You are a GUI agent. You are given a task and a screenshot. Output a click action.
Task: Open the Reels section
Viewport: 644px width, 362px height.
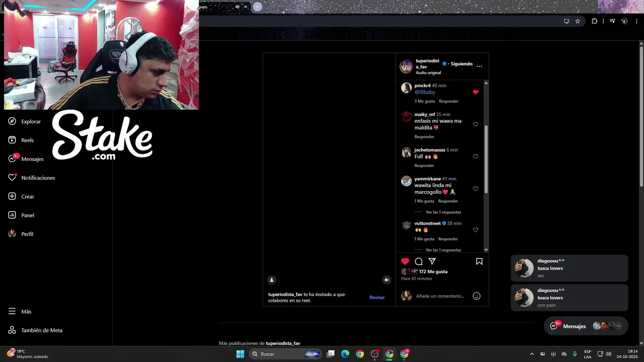21,140
